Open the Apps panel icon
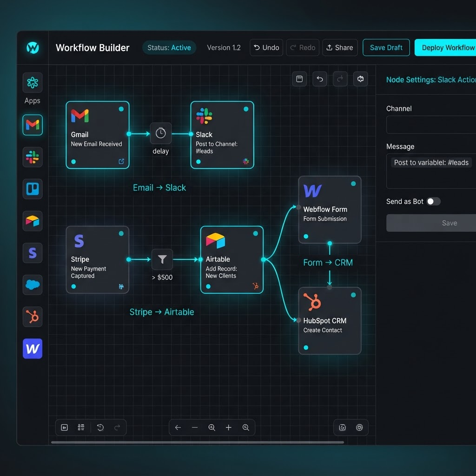 [x=33, y=82]
